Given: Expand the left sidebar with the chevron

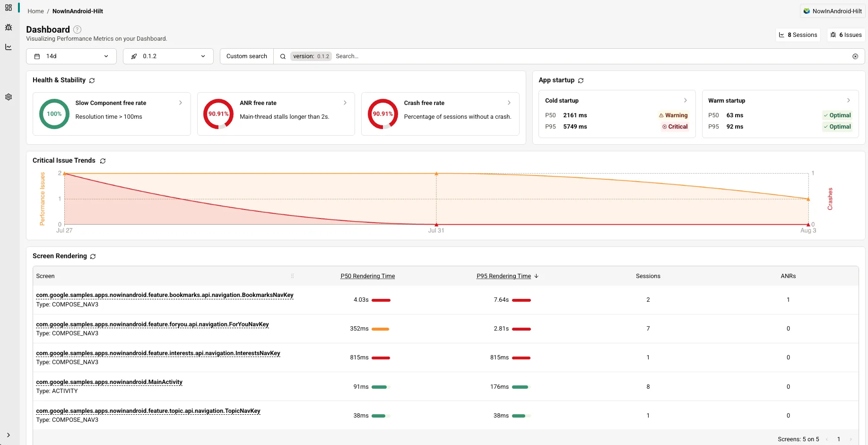Looking at the screenshot, I should [x=9, y=435].
